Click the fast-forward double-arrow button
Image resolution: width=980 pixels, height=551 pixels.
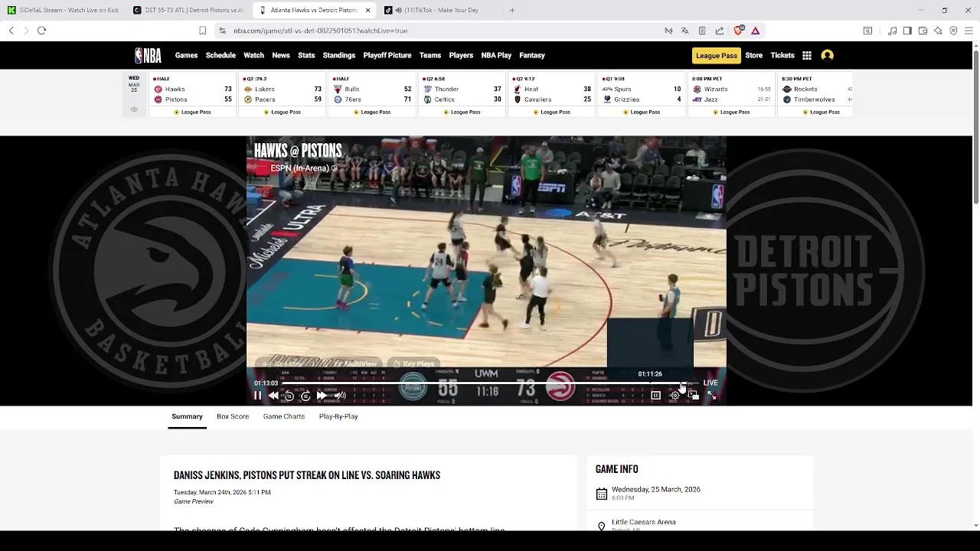click(x=322, y=396)
